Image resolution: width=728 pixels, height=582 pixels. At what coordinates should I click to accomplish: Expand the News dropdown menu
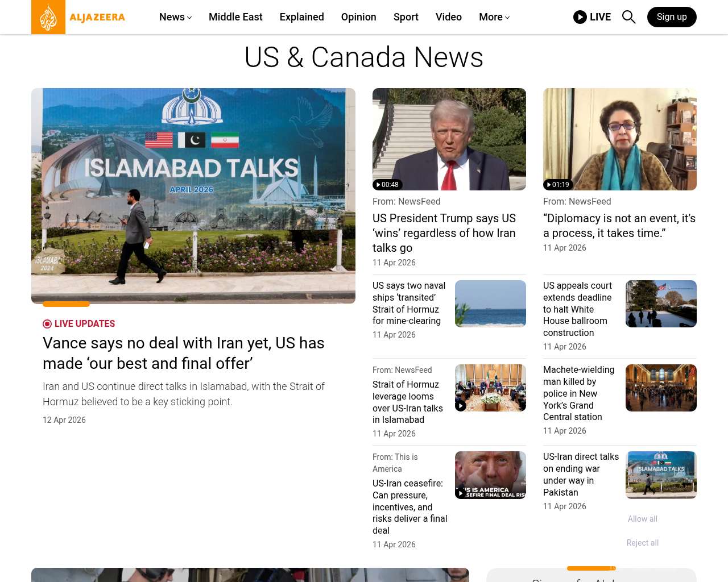click(175, 17)
